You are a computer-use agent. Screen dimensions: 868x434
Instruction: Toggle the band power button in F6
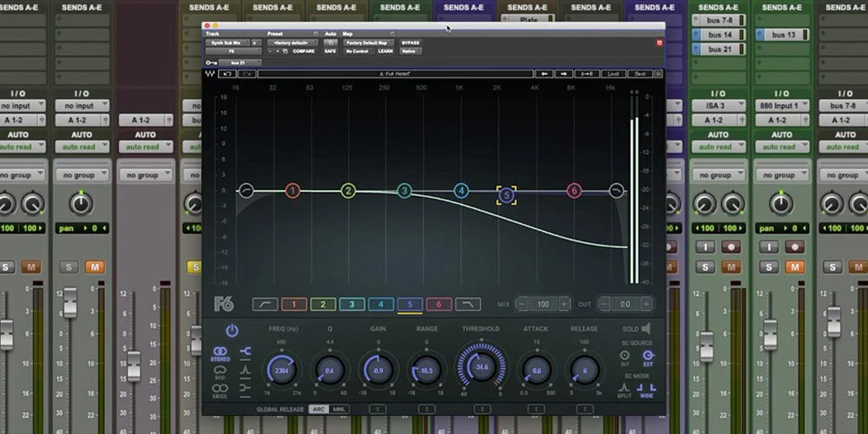point(232,331)
